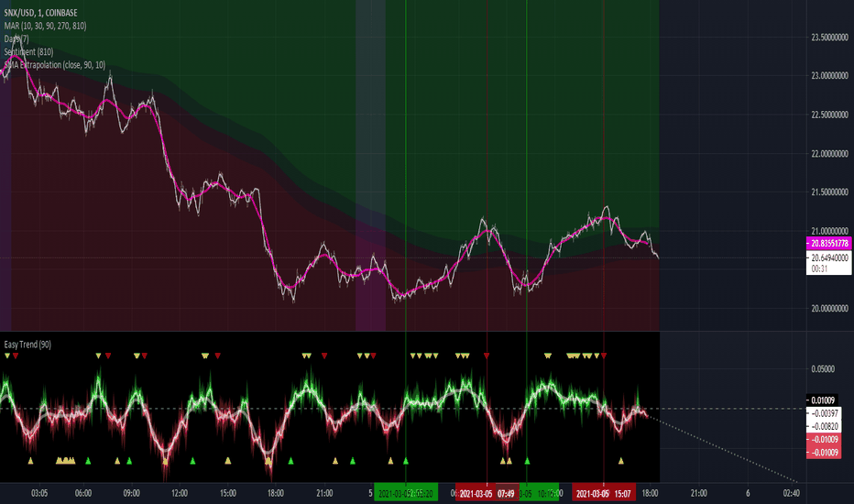
Task: Click the green up-triangle on the 10:16 line
Action: 527,461
